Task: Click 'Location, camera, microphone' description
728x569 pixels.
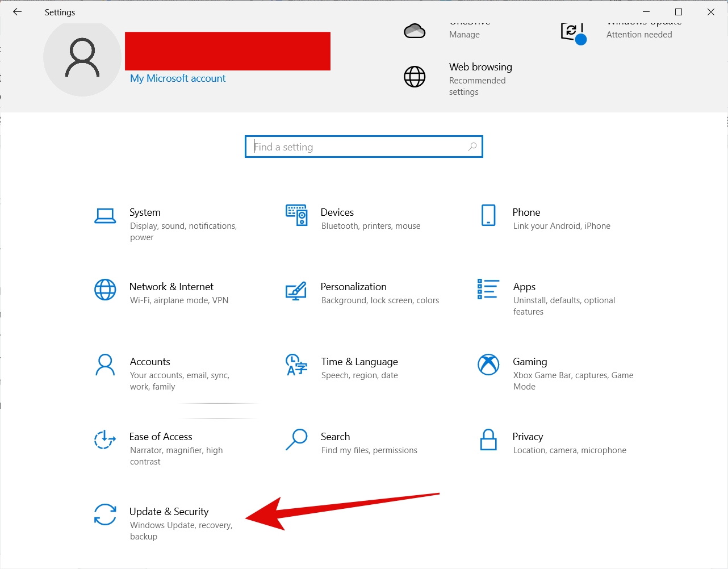Action: (570, 450)
